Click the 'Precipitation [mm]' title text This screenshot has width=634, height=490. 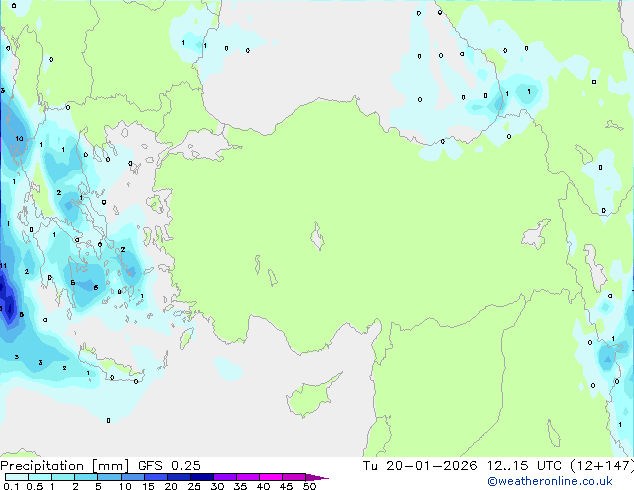click(x=65, y=466)
